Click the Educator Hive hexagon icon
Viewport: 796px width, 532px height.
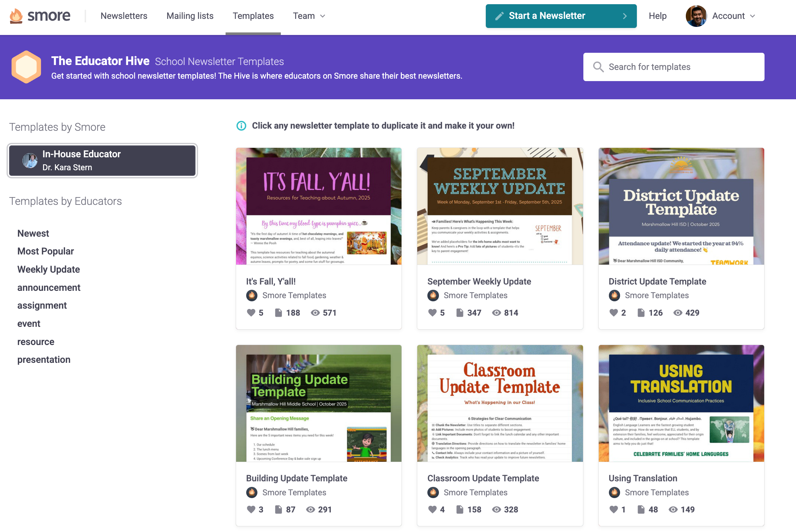[x=26, y=67]
